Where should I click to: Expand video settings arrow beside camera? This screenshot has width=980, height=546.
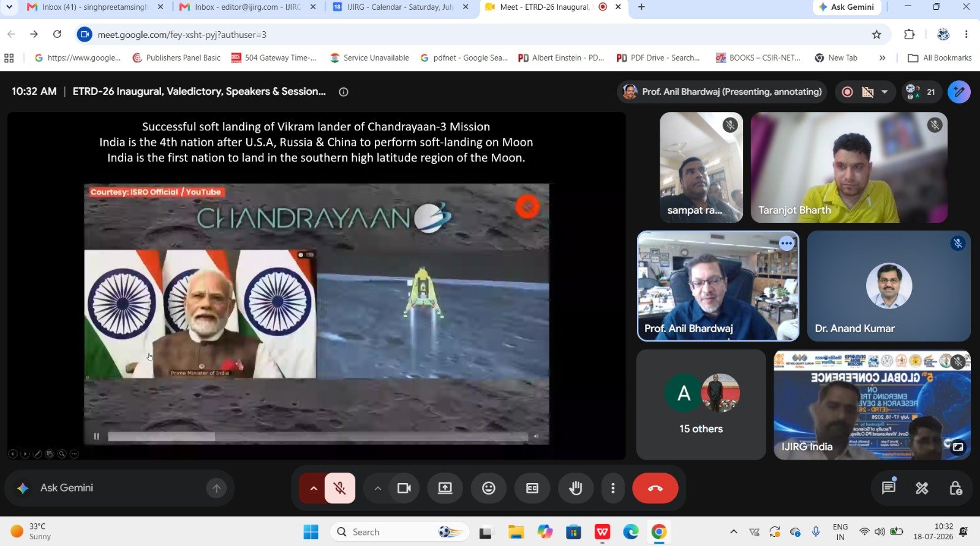378,488
